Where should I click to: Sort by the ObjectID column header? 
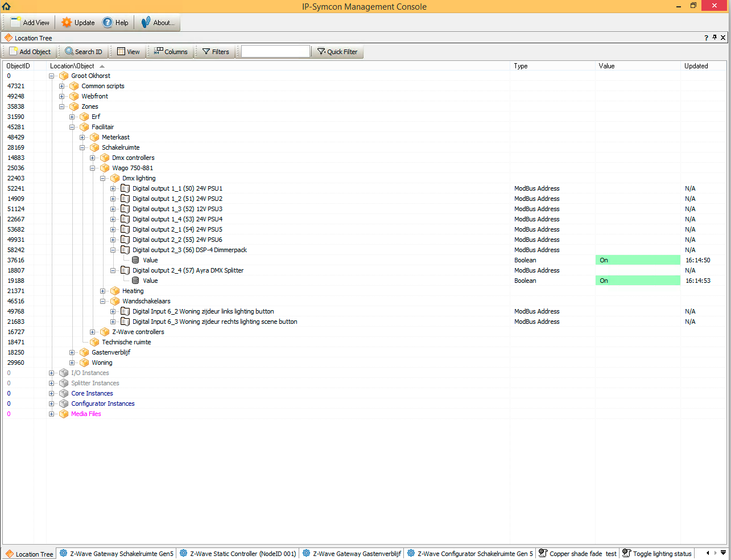point(18,66)
